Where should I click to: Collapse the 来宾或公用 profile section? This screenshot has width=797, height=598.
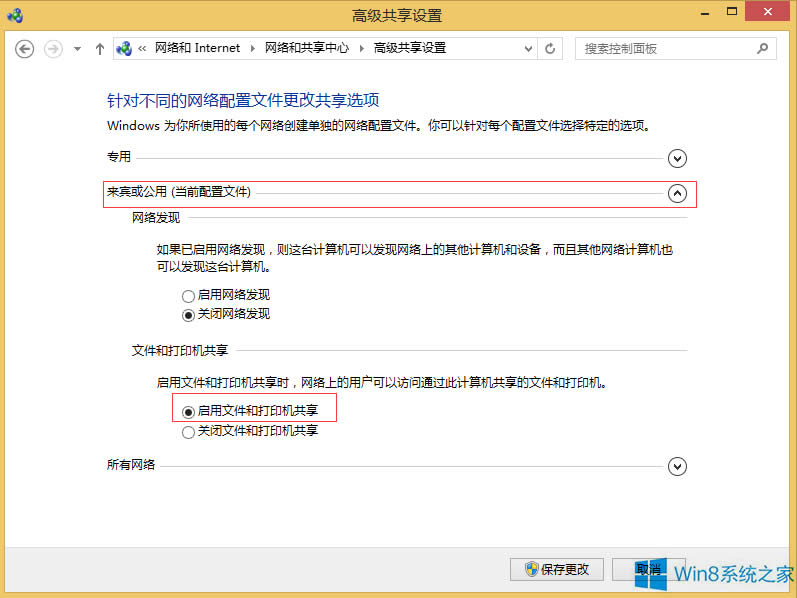(678, 193)
